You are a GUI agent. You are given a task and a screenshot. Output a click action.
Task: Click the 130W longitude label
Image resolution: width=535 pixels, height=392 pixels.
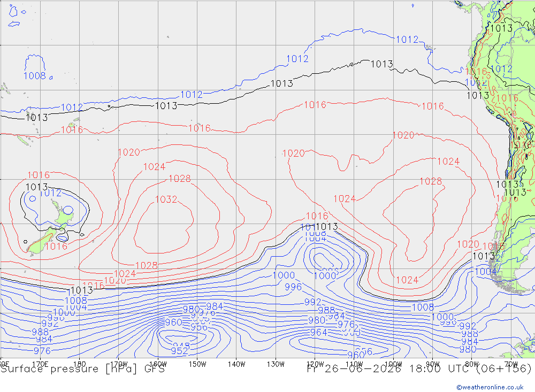click(x=276, y=364)
